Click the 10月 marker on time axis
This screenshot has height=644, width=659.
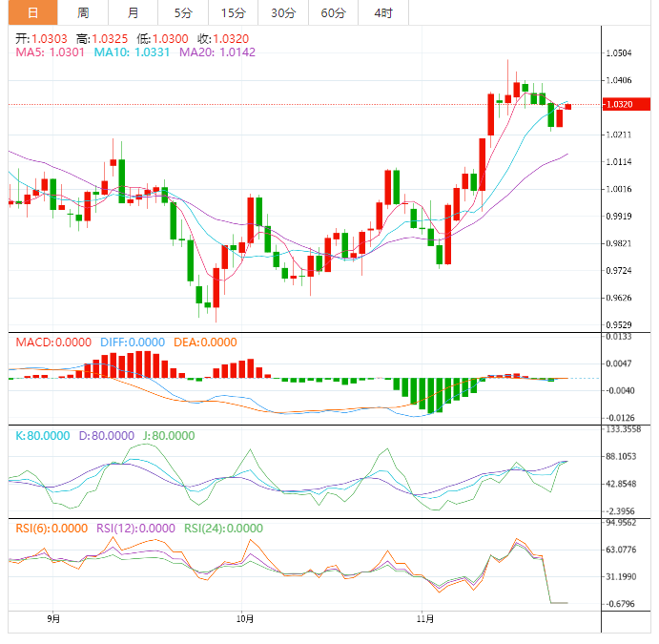[x=244, y=619]
